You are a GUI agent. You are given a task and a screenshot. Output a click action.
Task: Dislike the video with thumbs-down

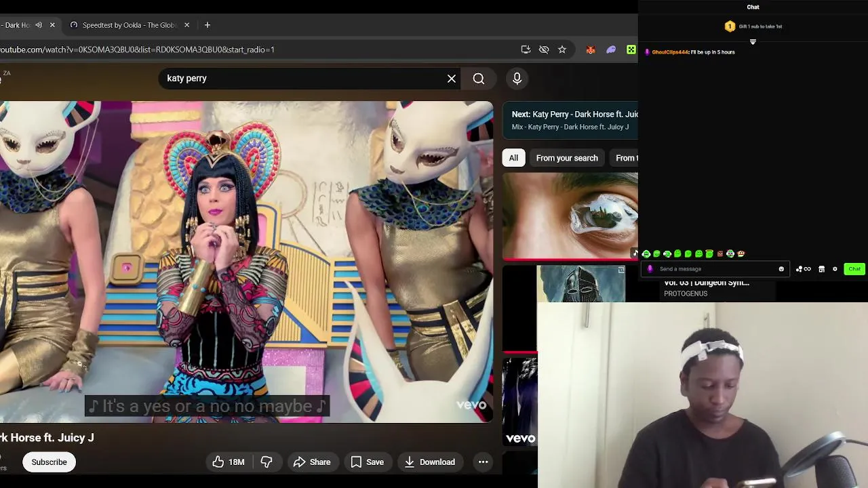point(267,462)
